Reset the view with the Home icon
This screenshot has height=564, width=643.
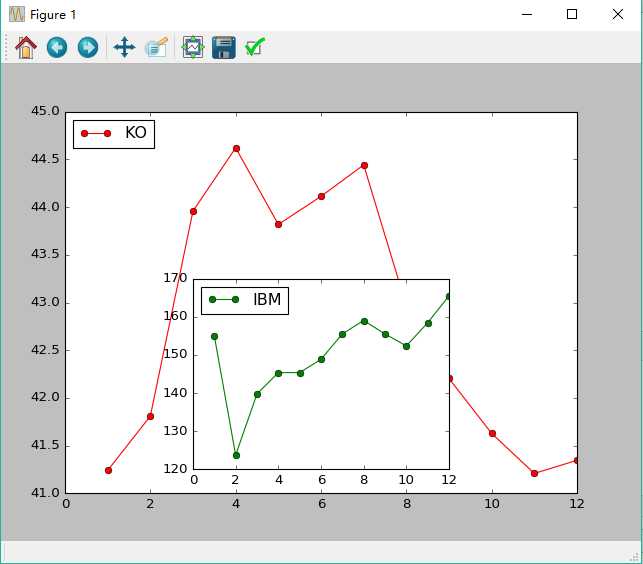tap(26, 48)
